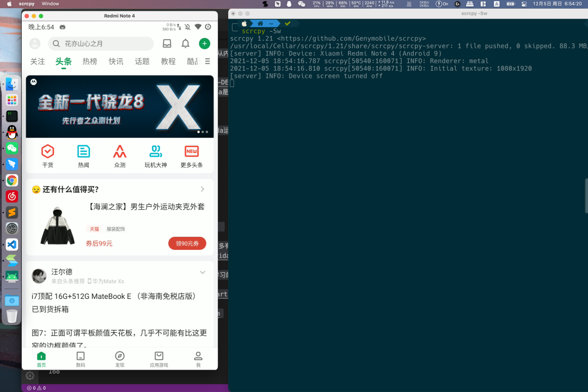The height and width of the screenshot is (392, 588).
Task: Open the 教程 tab
Action: click(168, 62)
